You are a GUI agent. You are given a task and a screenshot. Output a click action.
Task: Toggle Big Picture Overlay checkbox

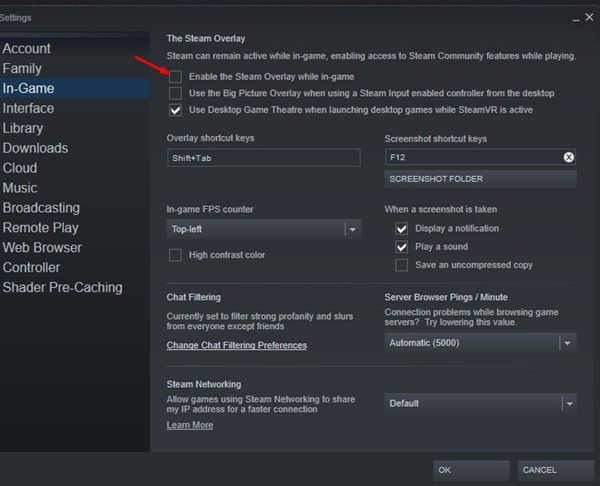pos(176,93)
